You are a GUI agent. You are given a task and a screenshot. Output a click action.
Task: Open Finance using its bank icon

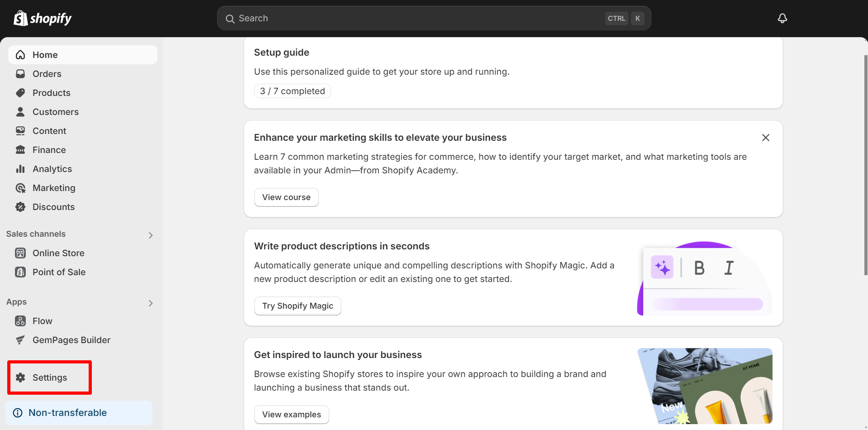[20, 149]
